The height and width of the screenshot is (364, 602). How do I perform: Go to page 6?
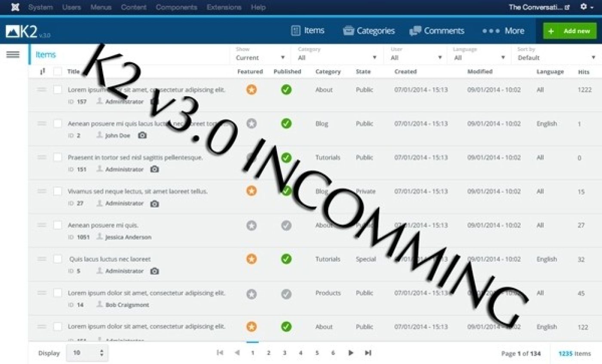tap(333, 353)
